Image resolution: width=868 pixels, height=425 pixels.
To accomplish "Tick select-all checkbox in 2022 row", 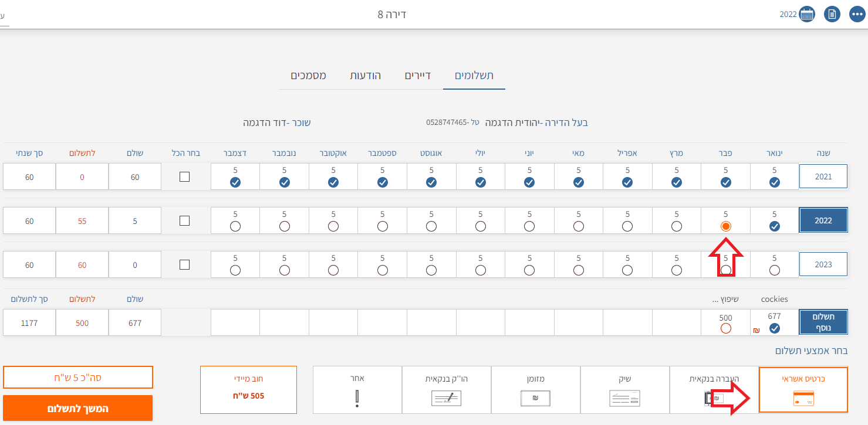I will pyautogui.click(x=184, y=221).
